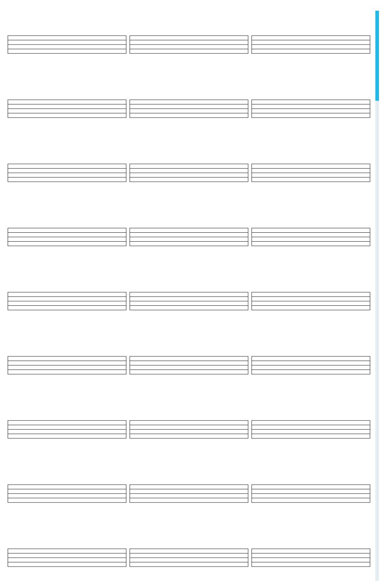
Task: Click the left table in the second row of tables
Action: coord(67,109)
